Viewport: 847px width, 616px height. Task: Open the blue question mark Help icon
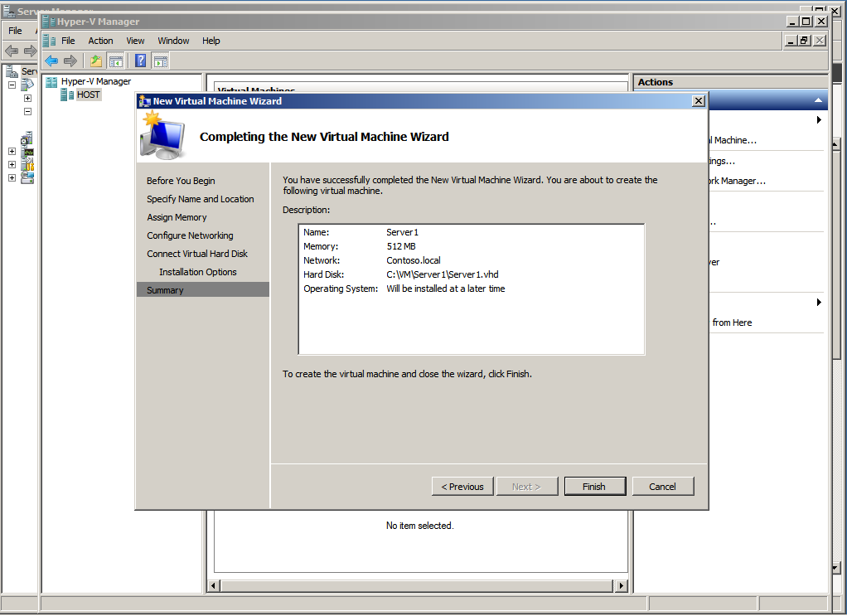point(140,61)
